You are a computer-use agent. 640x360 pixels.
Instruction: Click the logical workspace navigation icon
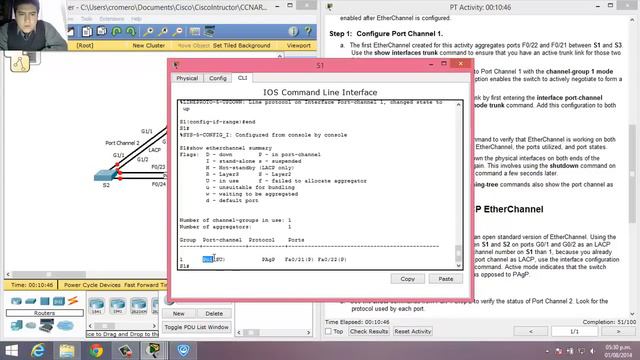tap(20, 63)
